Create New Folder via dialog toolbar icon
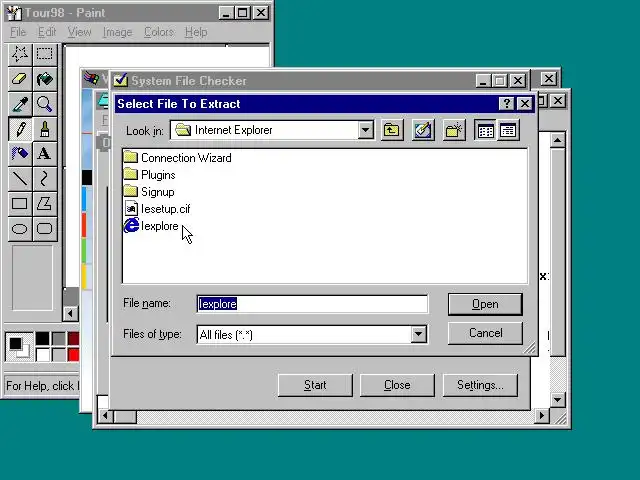The height and width of the screenshot is (480, 640). 454,131
